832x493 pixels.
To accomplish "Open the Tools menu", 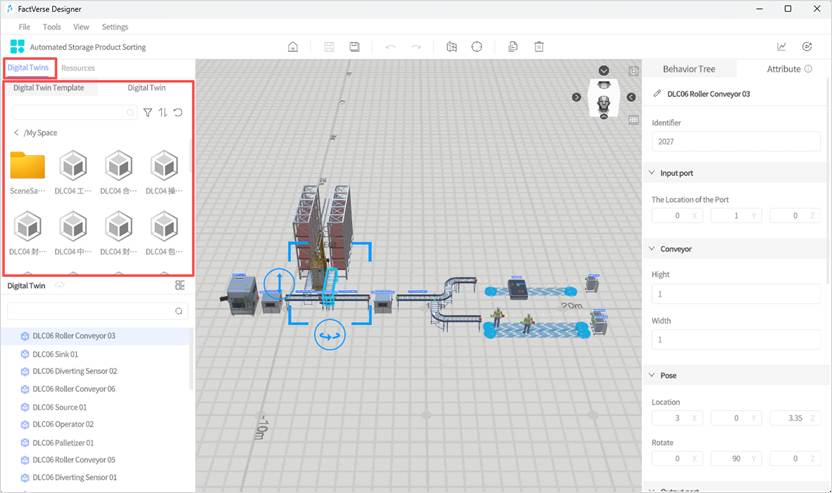I will (52, 27).
